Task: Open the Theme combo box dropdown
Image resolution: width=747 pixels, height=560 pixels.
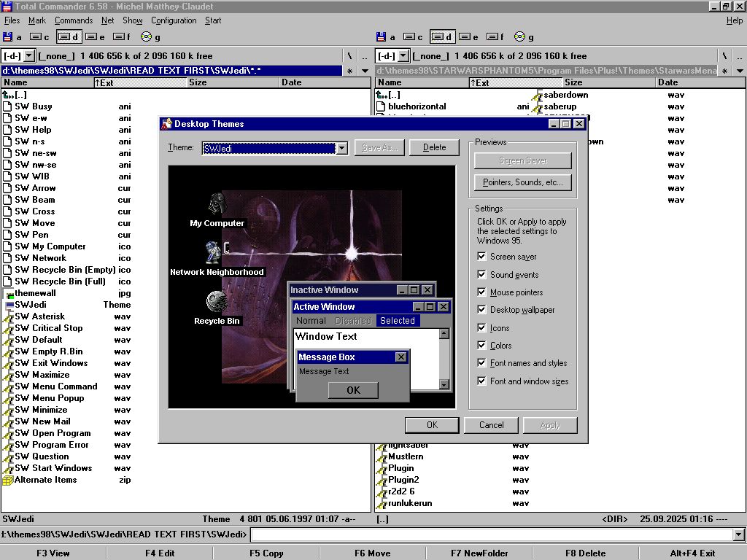Action: (x=341, y=148)
